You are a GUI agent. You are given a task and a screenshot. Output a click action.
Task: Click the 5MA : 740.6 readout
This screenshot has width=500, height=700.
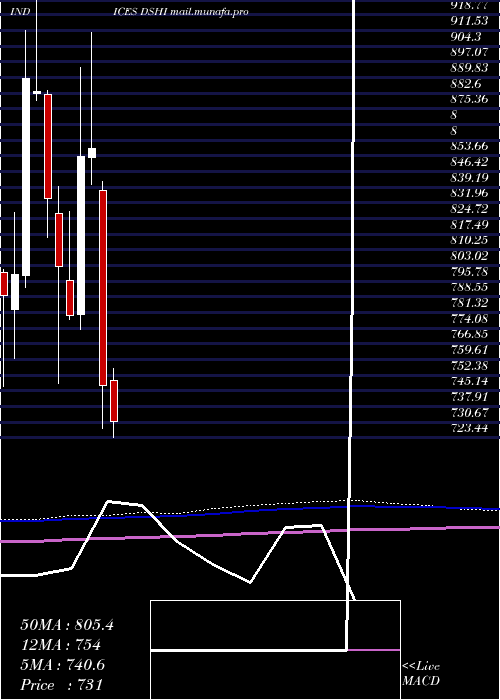(x=63, y=665)
